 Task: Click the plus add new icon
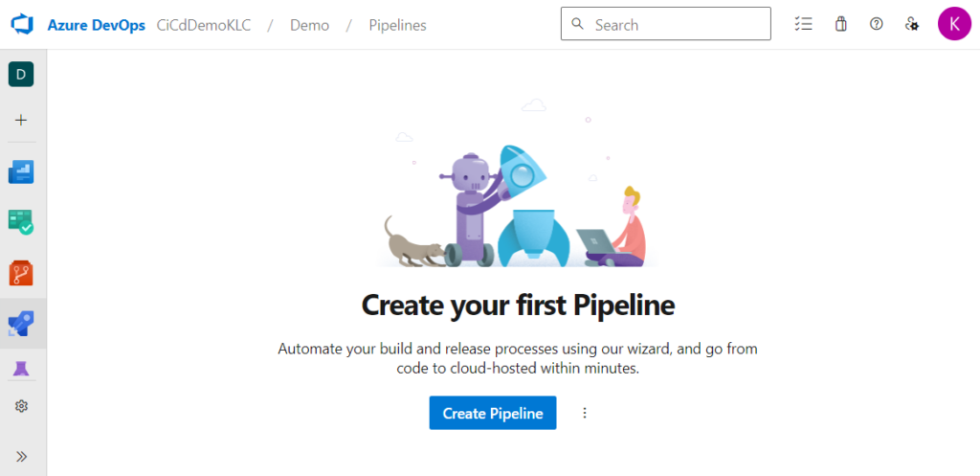click(x=21, y=121)
